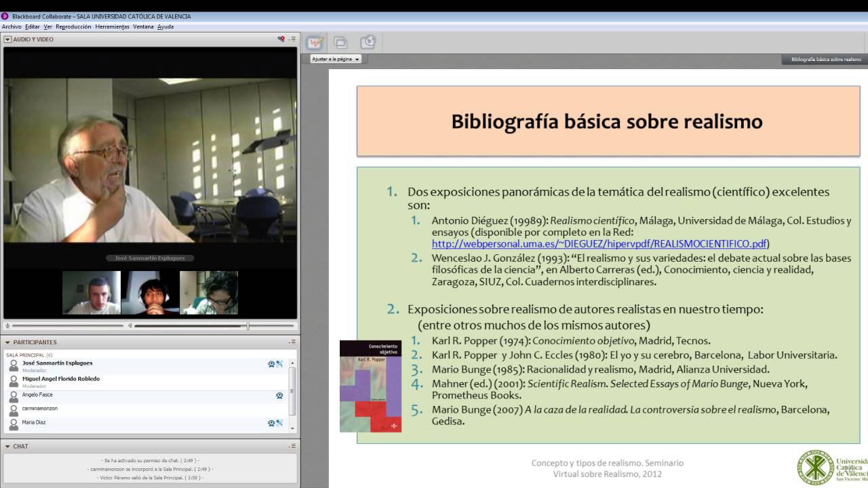Viewport: 868px width, 488px height.
Task: Open the Ayuda menu
Action: coord(165,27)
